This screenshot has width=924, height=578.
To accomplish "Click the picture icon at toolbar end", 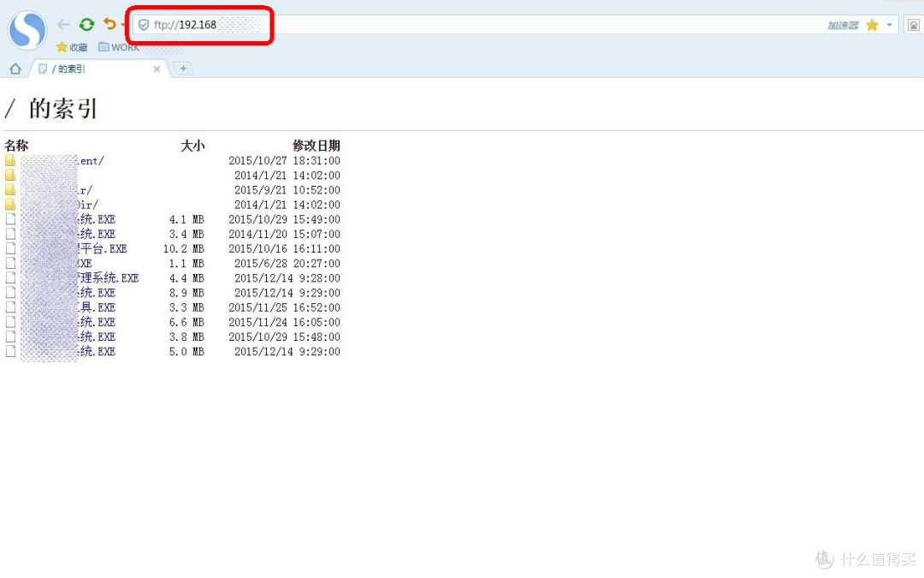I will pyautogui.click(x=914, y=25).
